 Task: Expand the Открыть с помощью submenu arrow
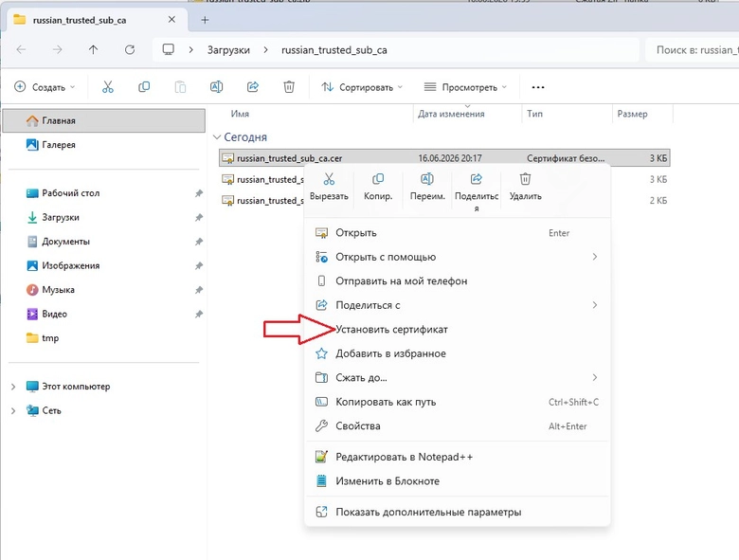click(595, 257)
